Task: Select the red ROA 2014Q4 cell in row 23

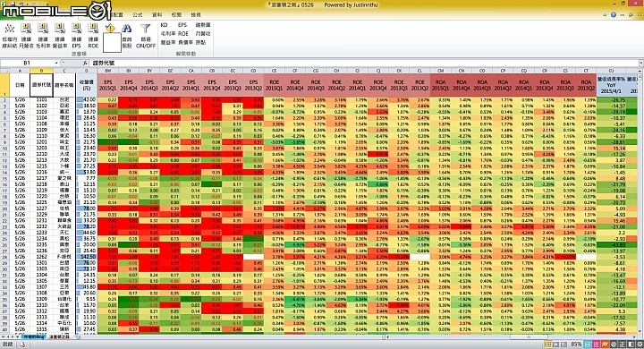Action: (462, 226)
